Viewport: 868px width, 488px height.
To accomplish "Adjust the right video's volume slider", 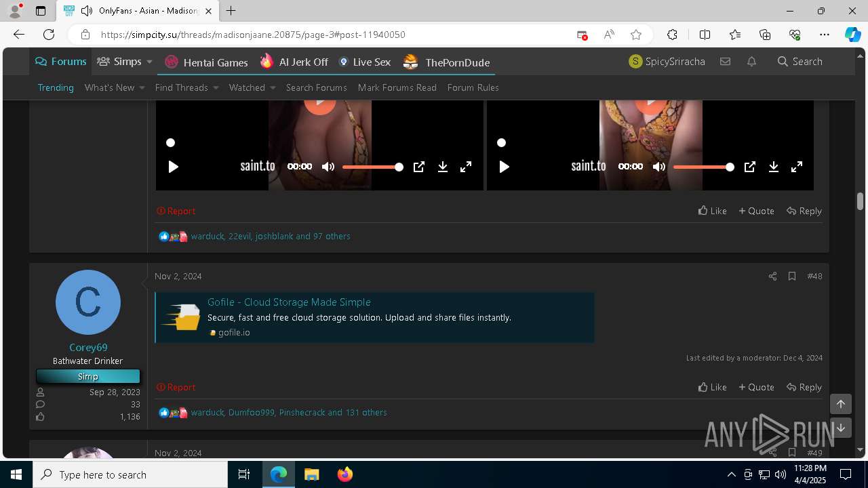I will click(x=703, y=167).
